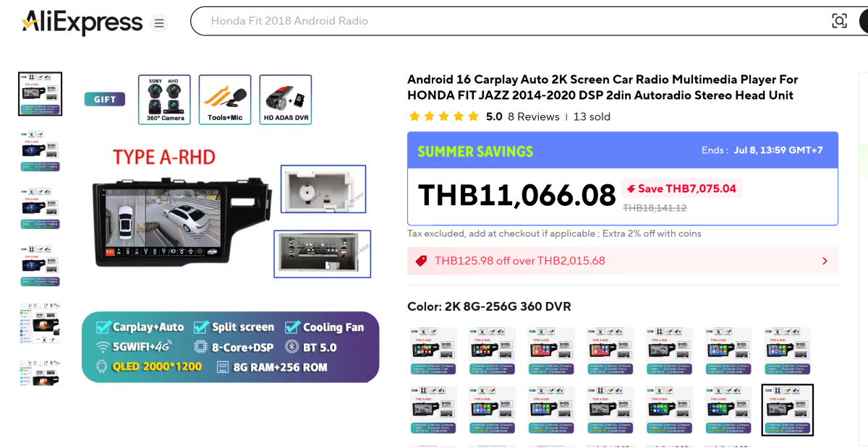The image size is (868, 448).
Task: Open the 8 Reviews link
Action: (x=534, y=116)
